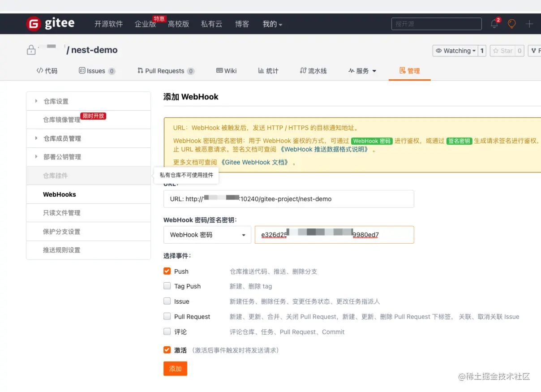Click the nest-demo repository name link

[94, 50]
